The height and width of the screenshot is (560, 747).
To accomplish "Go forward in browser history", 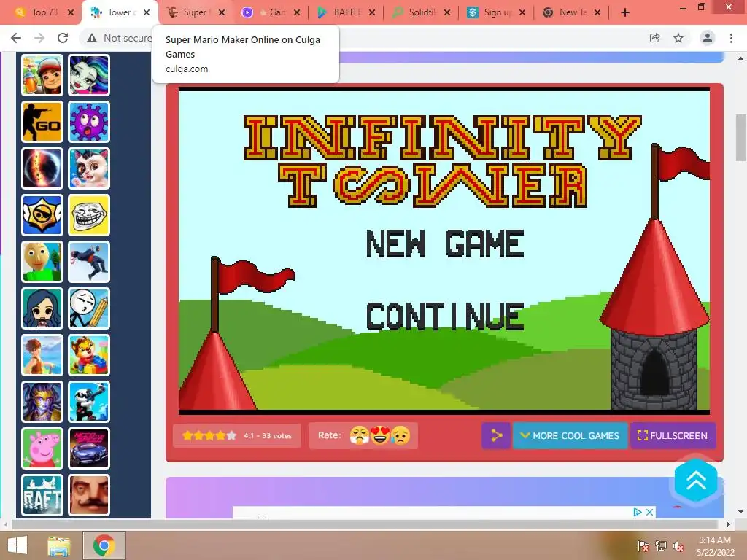I will [39, 38].
